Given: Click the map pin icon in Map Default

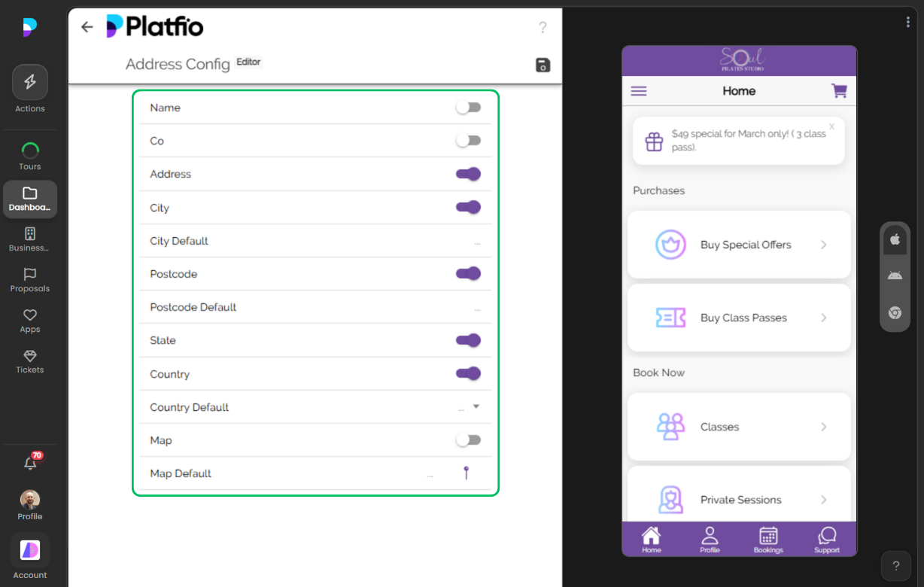Looking at the screenshot, I should click(467, 473).
